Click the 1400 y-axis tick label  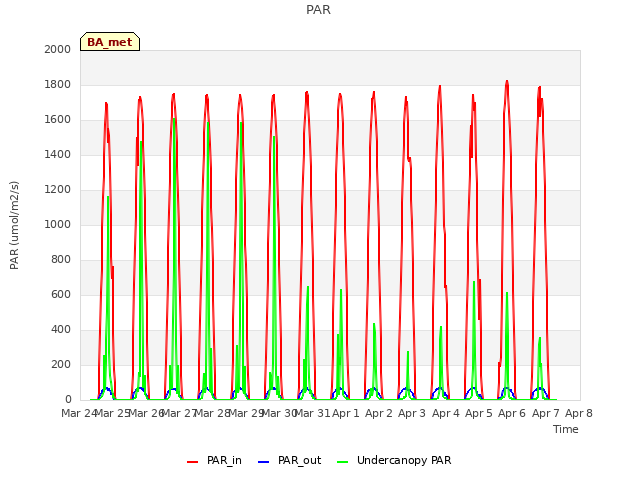pyautogui.click(x=58, y=154)
